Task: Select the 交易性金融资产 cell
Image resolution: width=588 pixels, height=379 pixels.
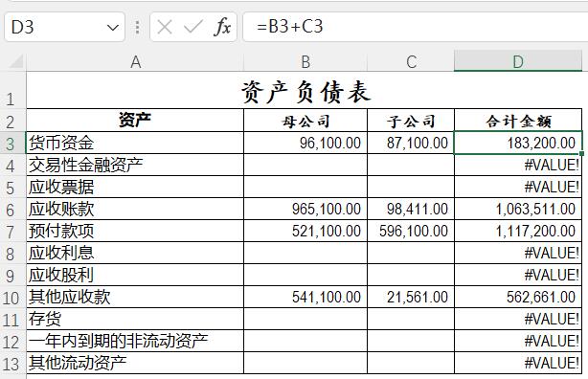Action: (135, 165)
